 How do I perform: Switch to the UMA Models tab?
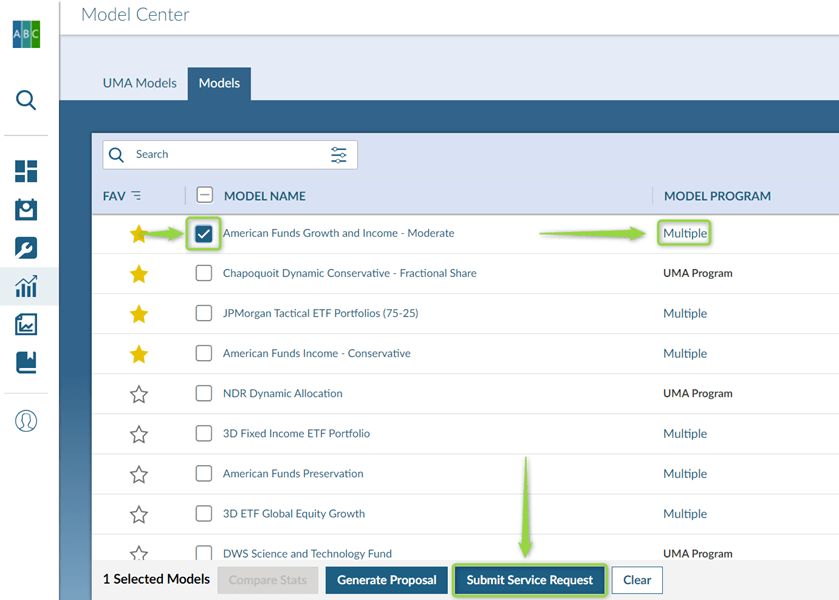pos(139,83)
